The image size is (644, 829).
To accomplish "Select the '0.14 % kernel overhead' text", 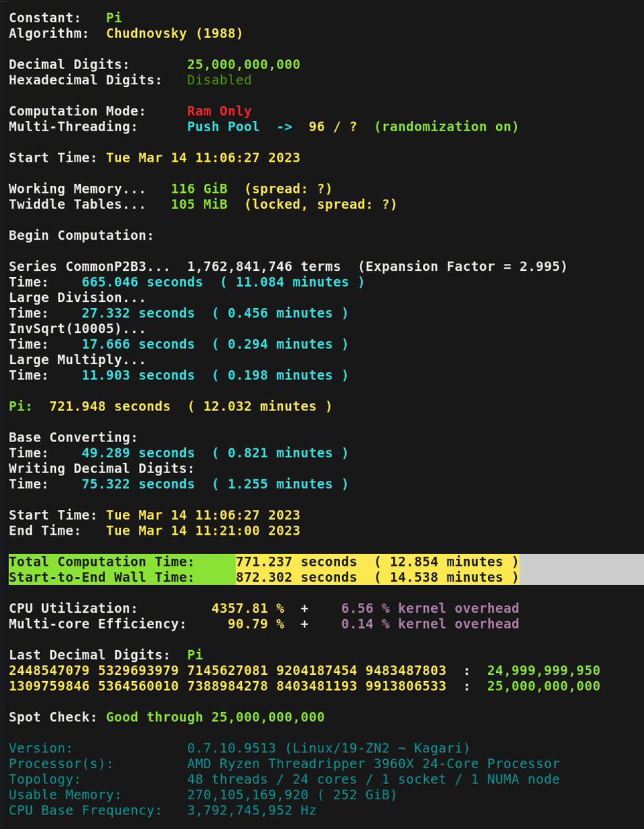I will [430, 624].
